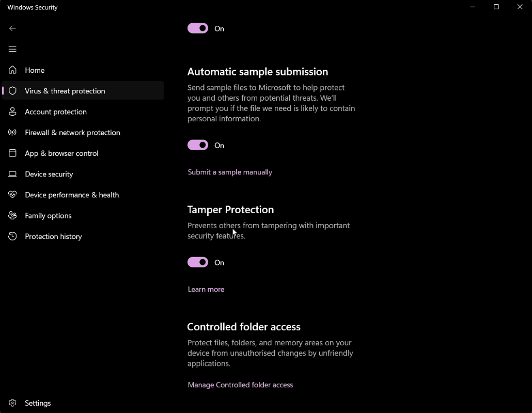Select Protection history in the sidebar
This screenshot has height=413, width=532.
54,236
